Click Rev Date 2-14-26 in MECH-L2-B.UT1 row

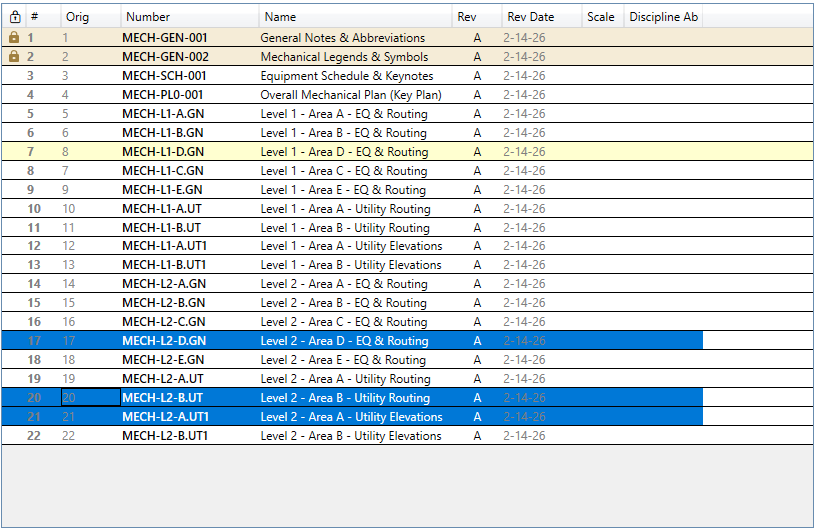[x=524, y=436]
